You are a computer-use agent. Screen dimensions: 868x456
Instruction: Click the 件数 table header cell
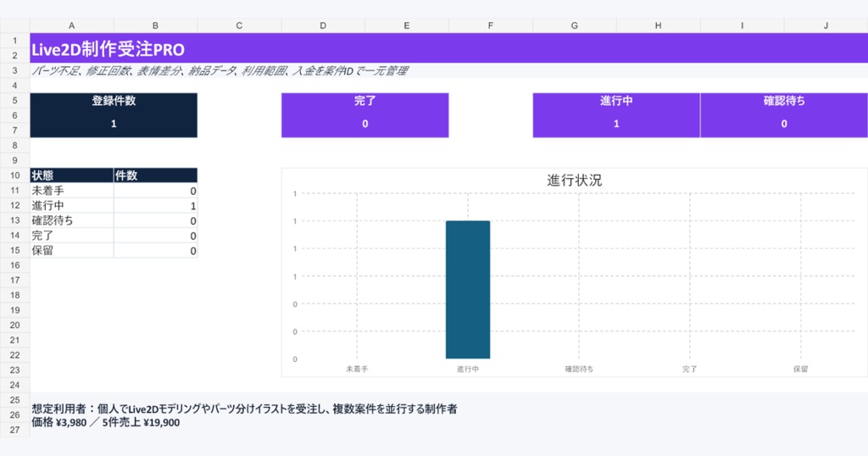pos(156,175)
